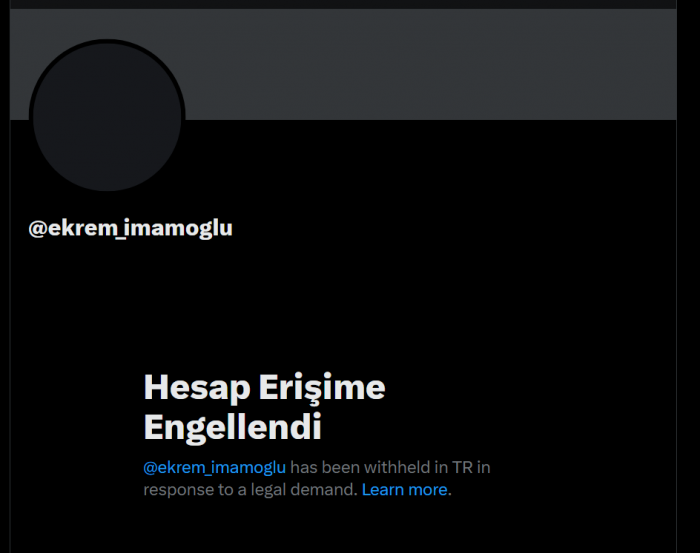Click the word 'more' in the Learn more link

[x=428, y=490]
